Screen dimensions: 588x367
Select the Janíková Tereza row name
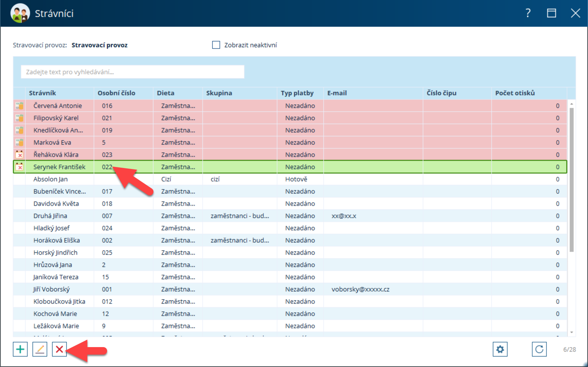(56, 277)
